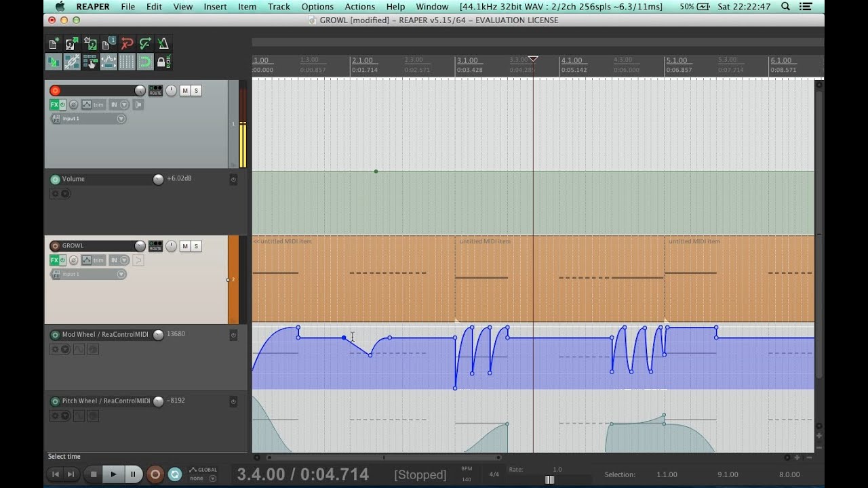Open FX chain on GROWL track
868x488 pixels.
[x=54, y=260]
